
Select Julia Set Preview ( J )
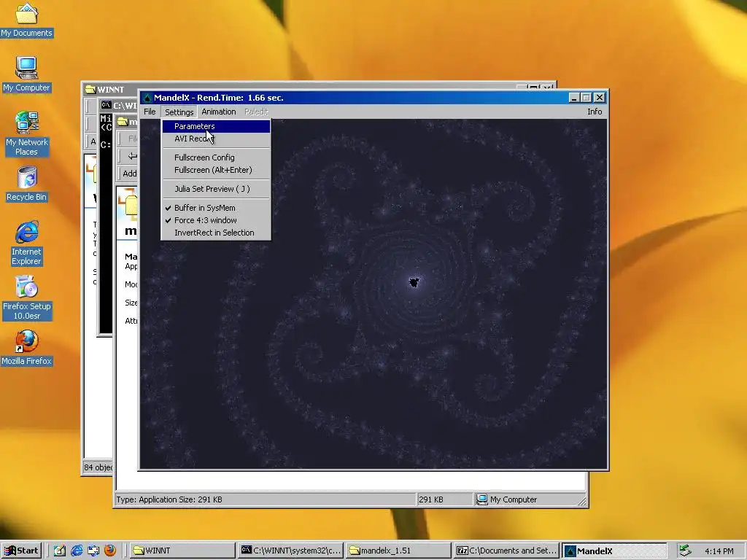(216, 189)
